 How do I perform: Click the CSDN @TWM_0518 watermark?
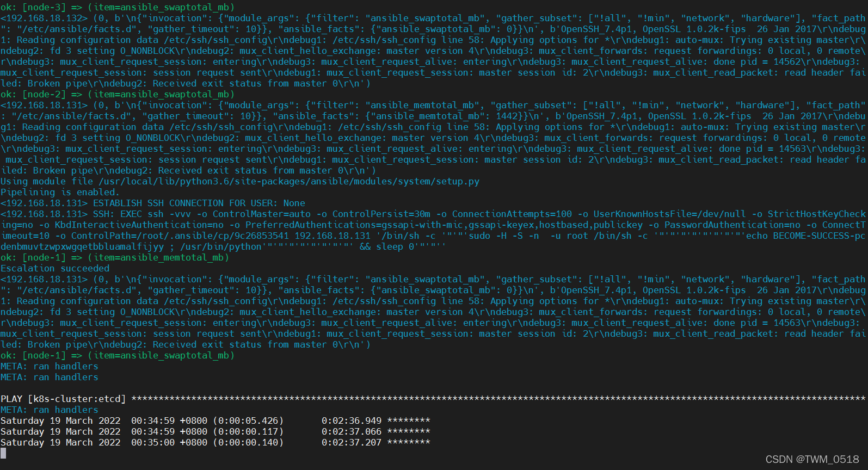[812, 460]
